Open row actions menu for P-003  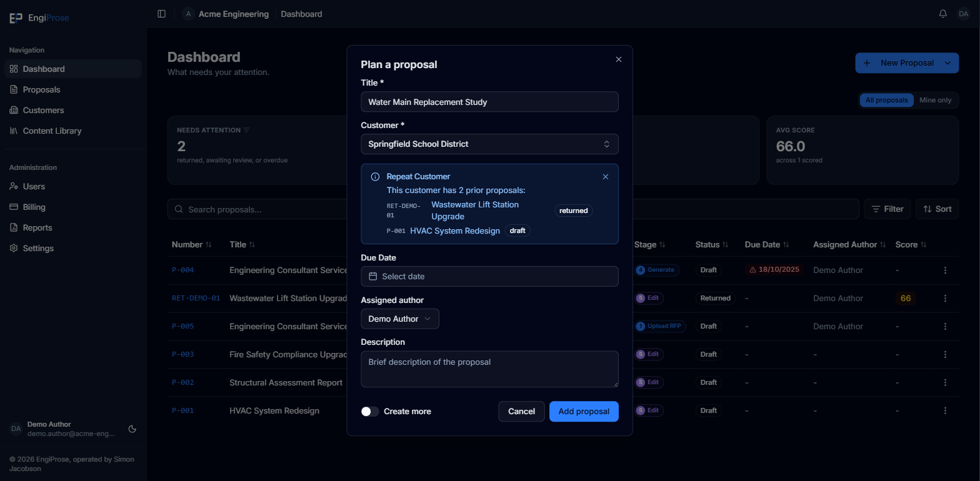tap(945, 355)
